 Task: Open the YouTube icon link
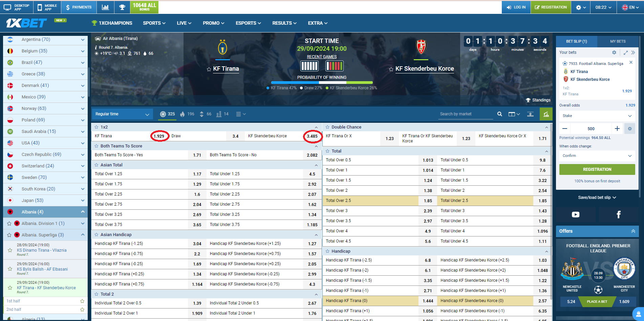tap(576, 214)
